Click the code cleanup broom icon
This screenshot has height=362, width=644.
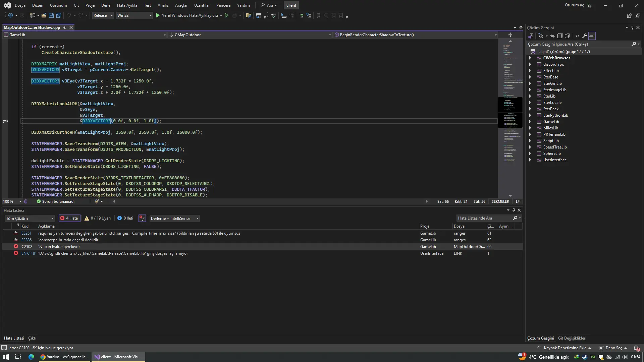(x=97, y=201)
